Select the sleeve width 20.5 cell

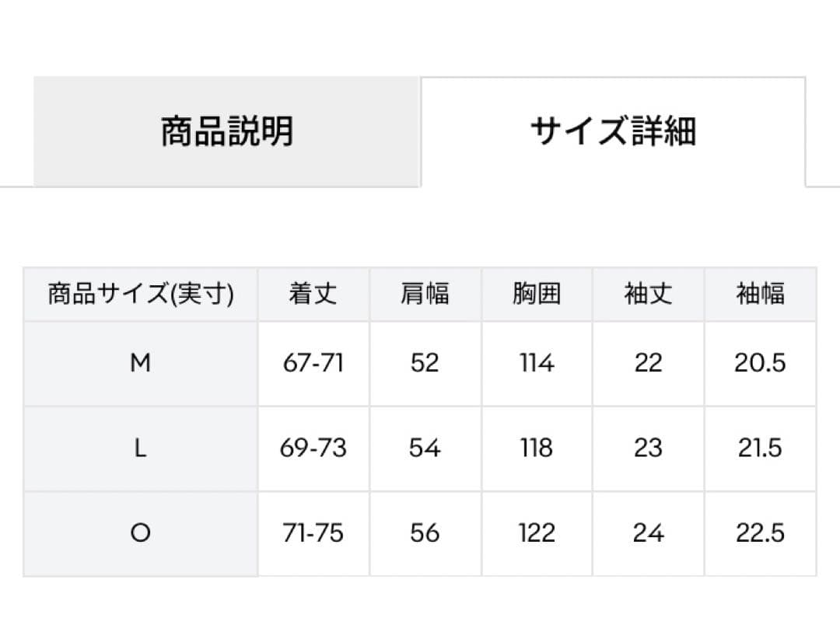tap(760, 363)
